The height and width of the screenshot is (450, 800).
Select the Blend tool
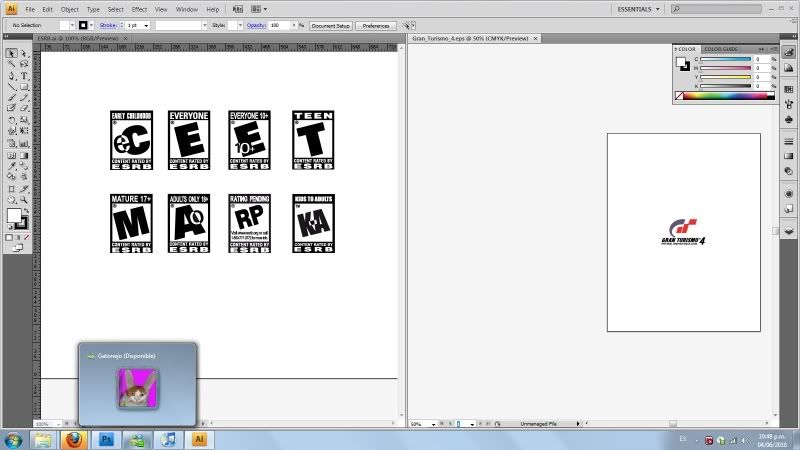(x=23, y=166)
